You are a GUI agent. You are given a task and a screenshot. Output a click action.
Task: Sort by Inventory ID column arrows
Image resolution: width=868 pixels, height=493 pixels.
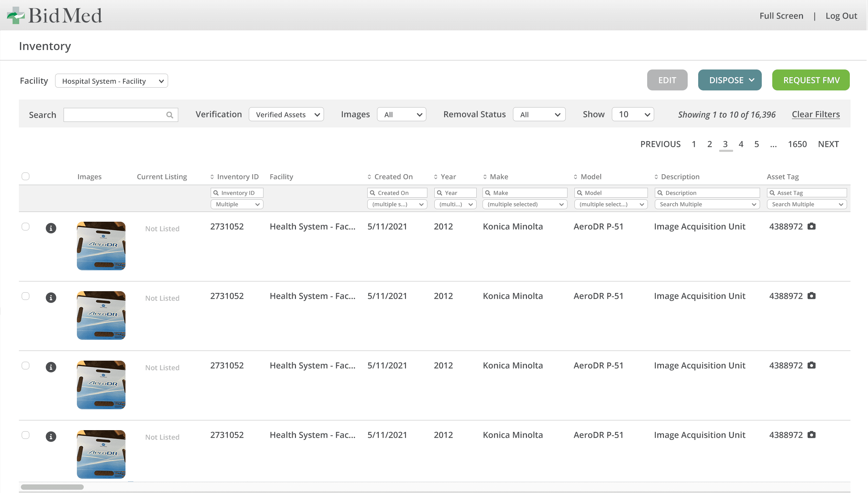pyautogui.click(x=212, y=177)
